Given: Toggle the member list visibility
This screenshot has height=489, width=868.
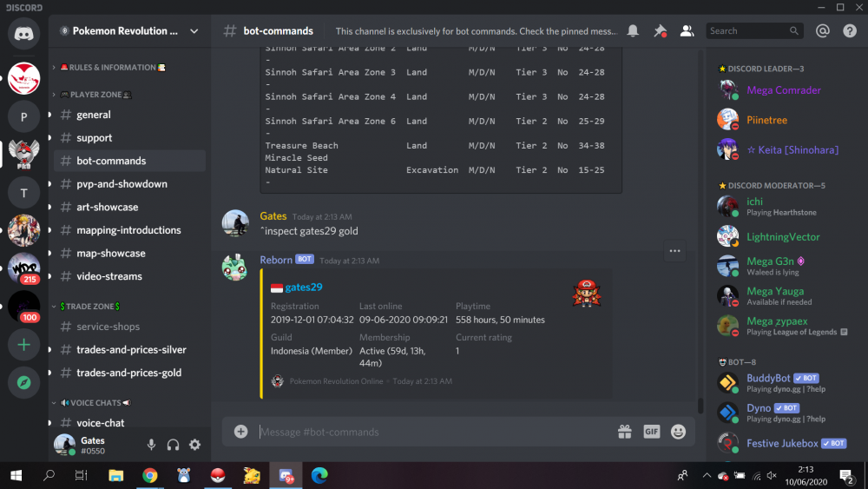Looking at the screenshot, I should (x=687, y=31).
